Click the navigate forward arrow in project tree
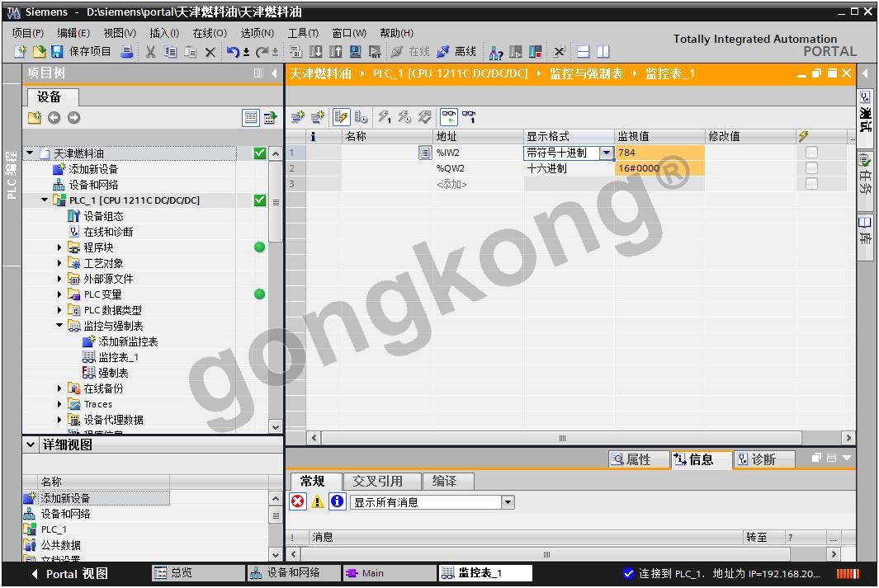Screen dimensions: 879x588 click(74, 118)
